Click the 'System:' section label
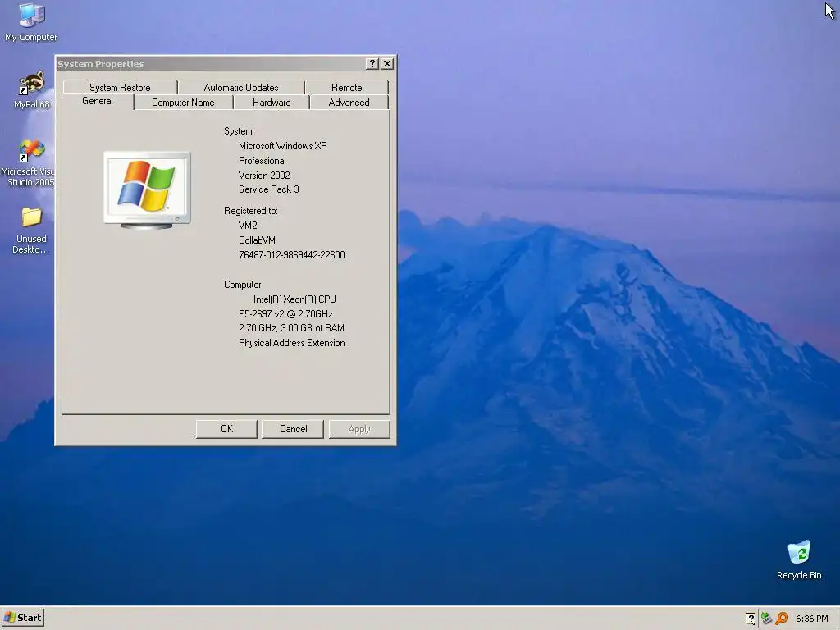 coord(239,131)
